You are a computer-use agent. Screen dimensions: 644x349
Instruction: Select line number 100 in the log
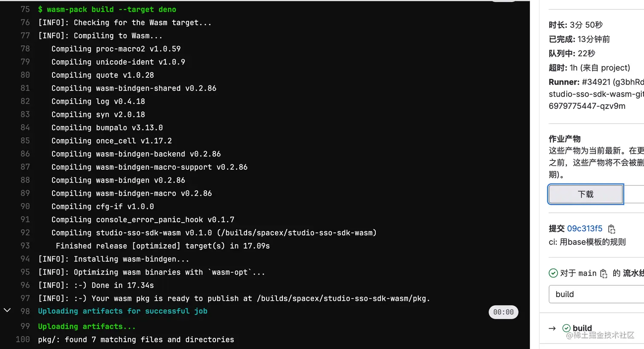coord(23,339)
